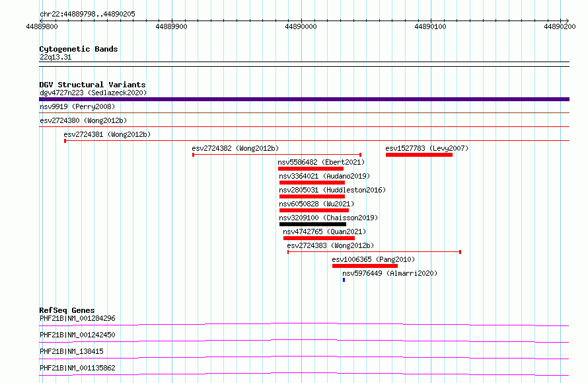Click the red bar under nsv4742765 (Quan2021)
This screenshot has width=588, height=383.
tap(318, 238)
